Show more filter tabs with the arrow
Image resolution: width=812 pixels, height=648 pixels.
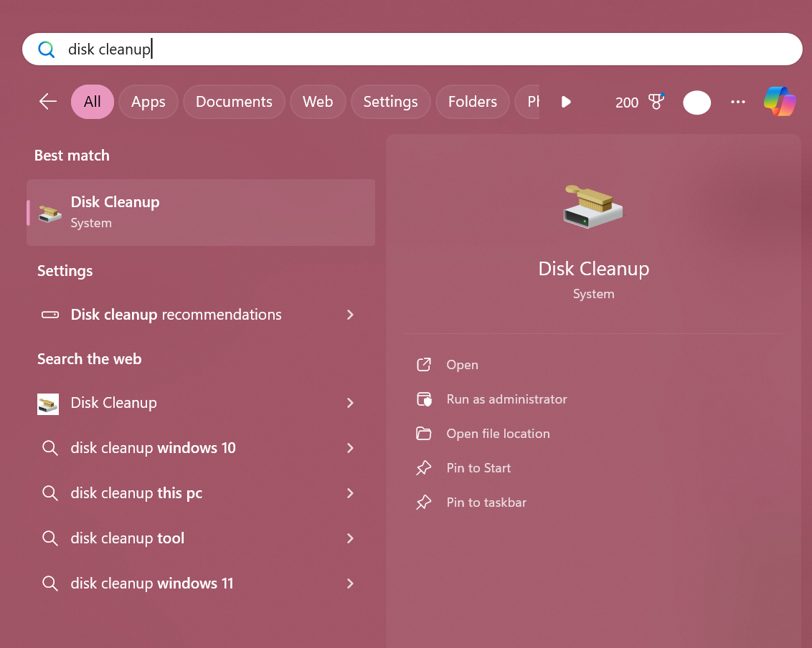tap(566, 102)
